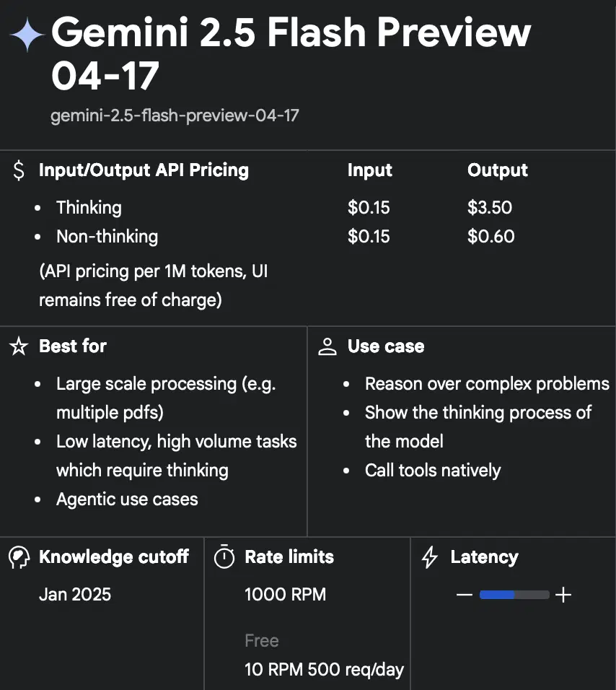
Task: Click the gemini-2.5-flash-preview-04-17 model ID
Action: [175, 115]
